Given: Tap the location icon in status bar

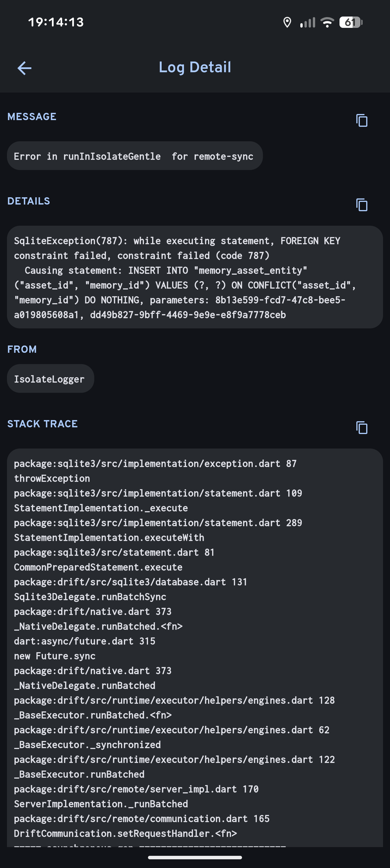Looking at the screenshot, I should [287, 23].
